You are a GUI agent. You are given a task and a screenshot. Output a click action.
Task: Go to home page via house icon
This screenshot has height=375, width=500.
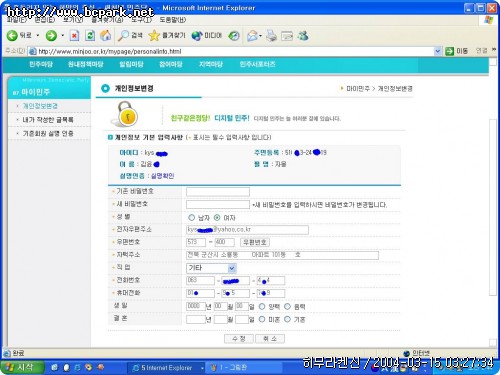[x=106, y=35]
